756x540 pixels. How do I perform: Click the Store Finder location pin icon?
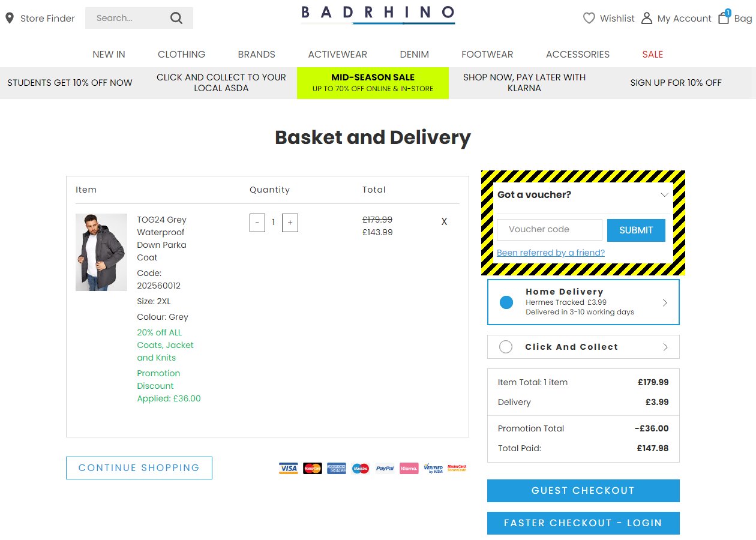click(x=9, y=18)
